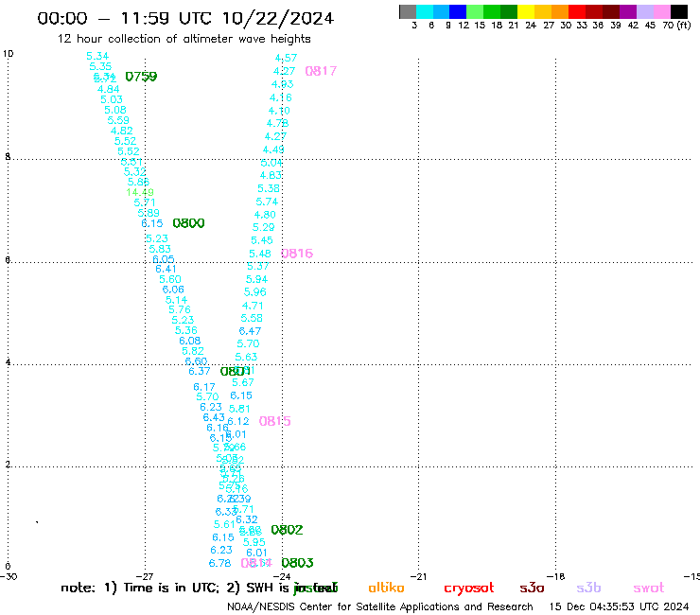Click the NOAA/NESDIS Center credit text

point(380,606)
